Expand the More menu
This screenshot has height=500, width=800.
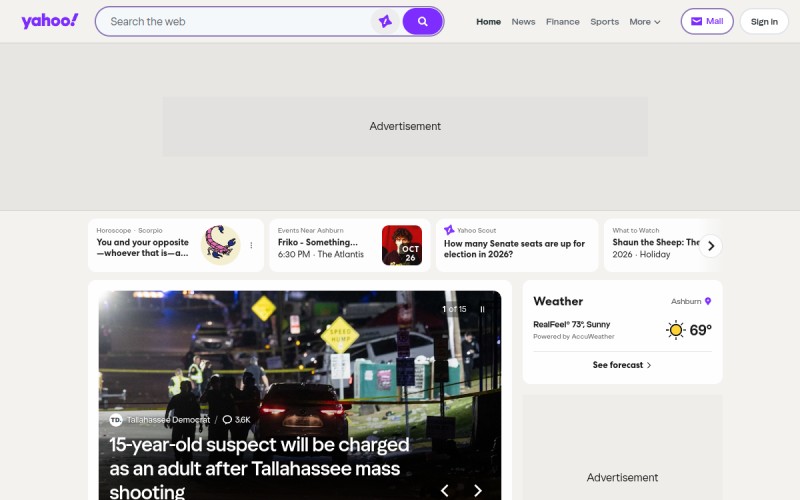(x=645, y=22)
